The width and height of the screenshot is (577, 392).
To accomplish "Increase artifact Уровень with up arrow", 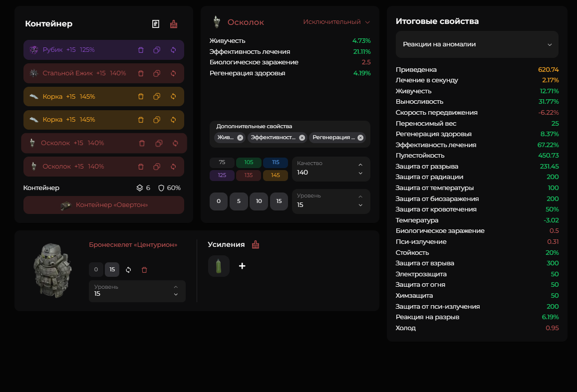I will (360, 196).
